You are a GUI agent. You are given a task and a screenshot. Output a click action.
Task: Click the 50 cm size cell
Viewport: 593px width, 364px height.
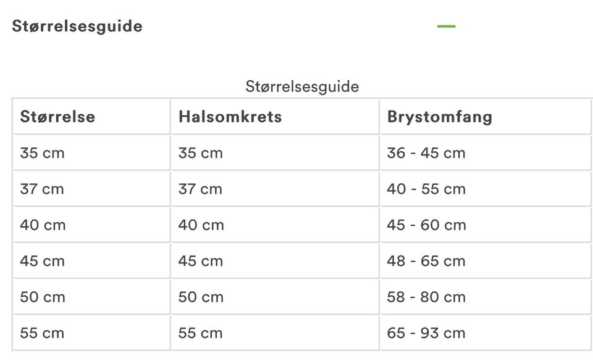coord(92,297)
